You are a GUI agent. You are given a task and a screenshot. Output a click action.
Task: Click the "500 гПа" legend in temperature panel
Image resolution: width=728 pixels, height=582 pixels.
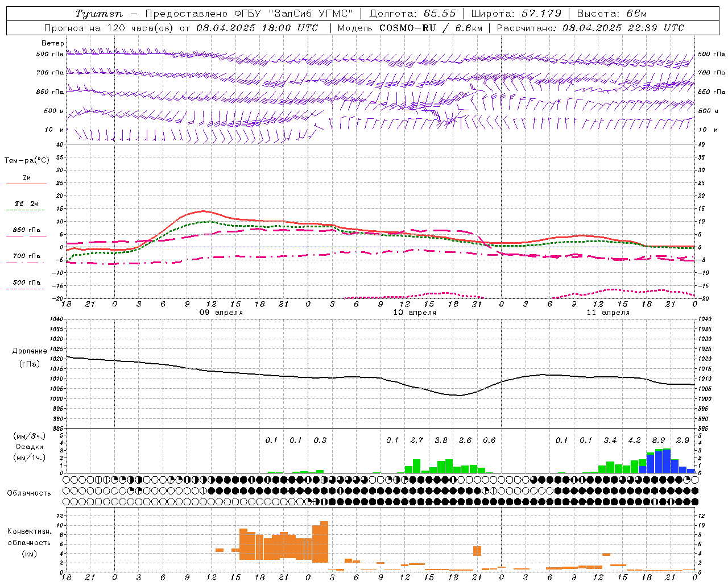tap(27, 282)
